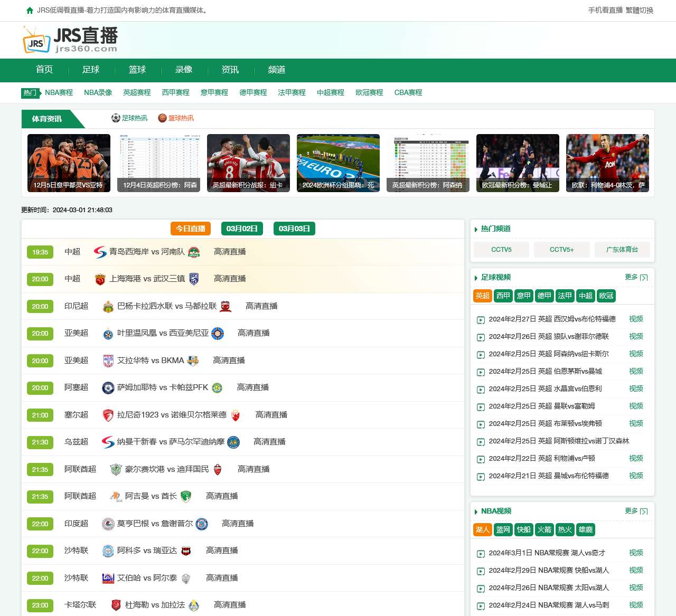Click the green home icon at the top left
The height and width of the screenshot is (616, 676).
[30, 11]
